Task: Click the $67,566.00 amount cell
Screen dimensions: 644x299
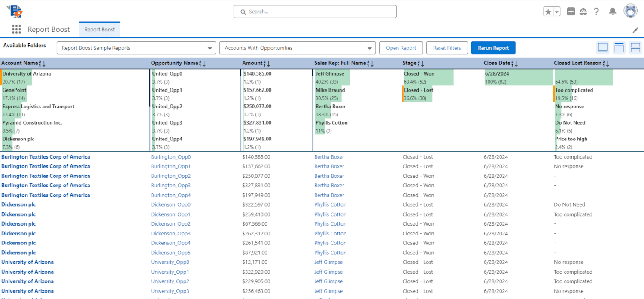Action: click(x=255, y=224)
